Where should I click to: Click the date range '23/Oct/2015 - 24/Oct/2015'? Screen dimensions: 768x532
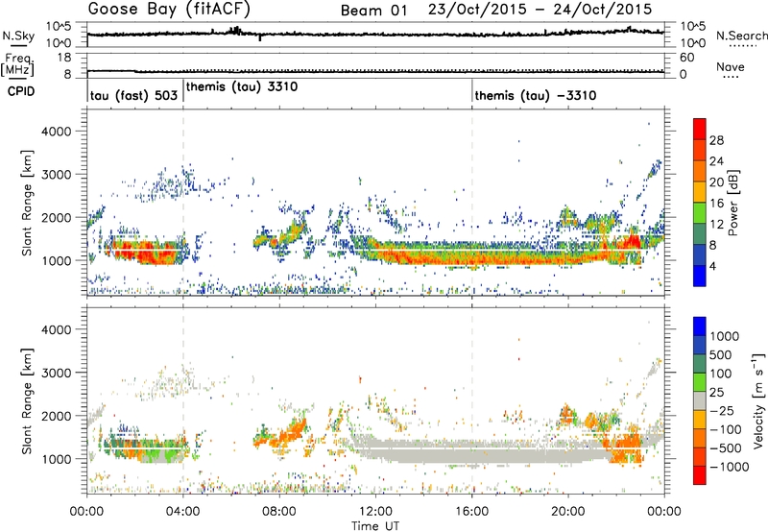tap(540, 10)
